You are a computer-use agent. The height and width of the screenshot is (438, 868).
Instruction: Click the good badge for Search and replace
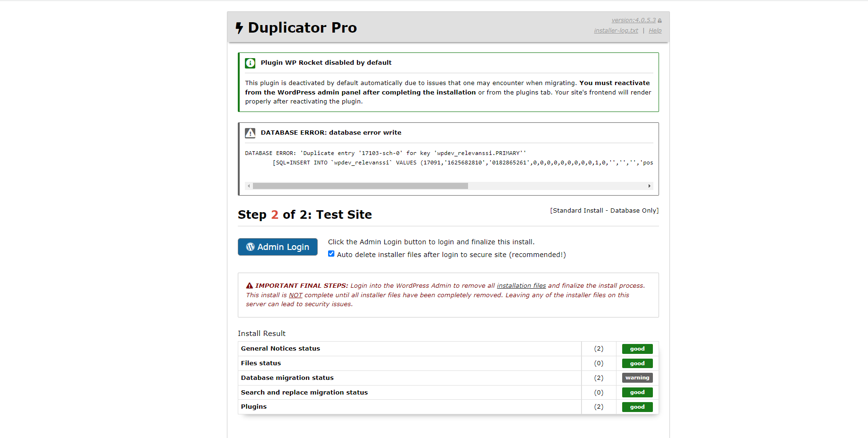[x=637, y=393]
